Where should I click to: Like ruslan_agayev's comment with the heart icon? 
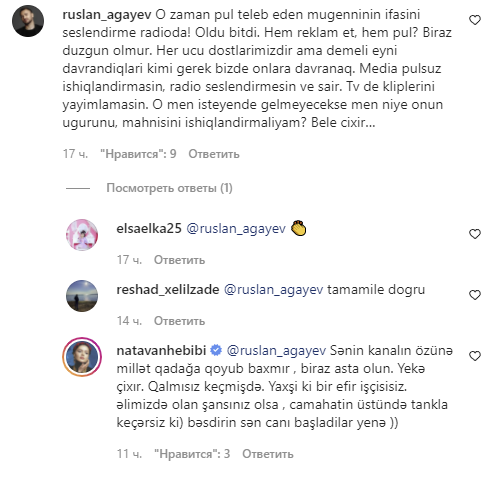coord(475,20)
